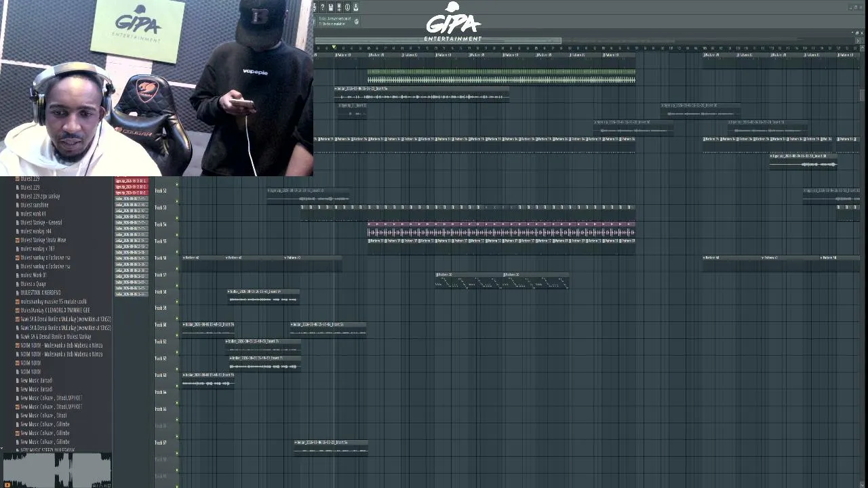Image resolution: width=868 pixels, height=488 pixels.
Task: Click the file icon beside Mulest x Quayr
Action: (x=18, y=285)
